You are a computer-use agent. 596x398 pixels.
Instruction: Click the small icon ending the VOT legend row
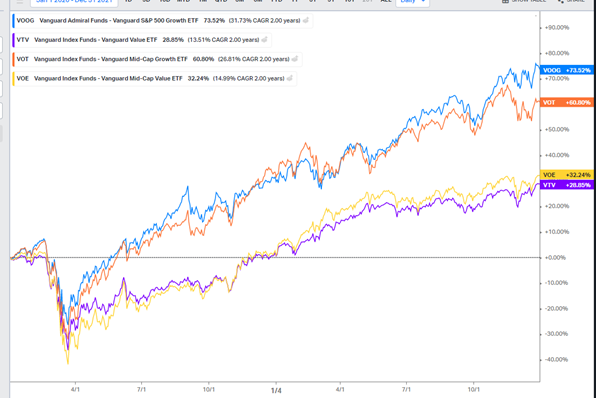pos(295,59)
